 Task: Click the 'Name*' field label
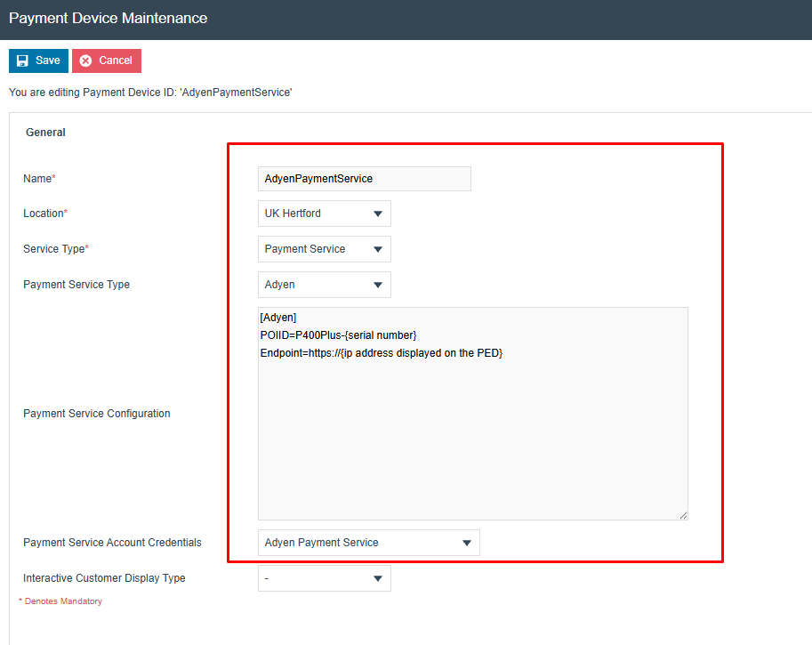pyautogui.click(x=39, y=179)
